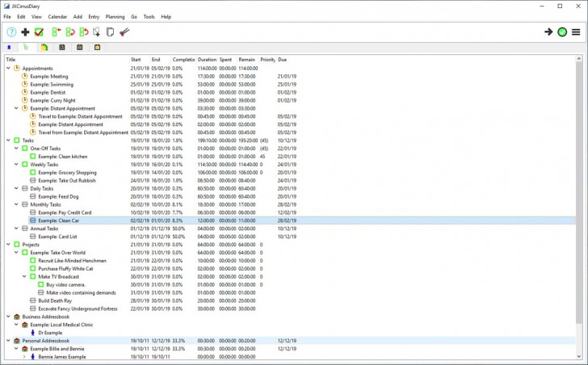Select the Example: Pay Credit Card row

pyautogui.click(x=65, y=212)
